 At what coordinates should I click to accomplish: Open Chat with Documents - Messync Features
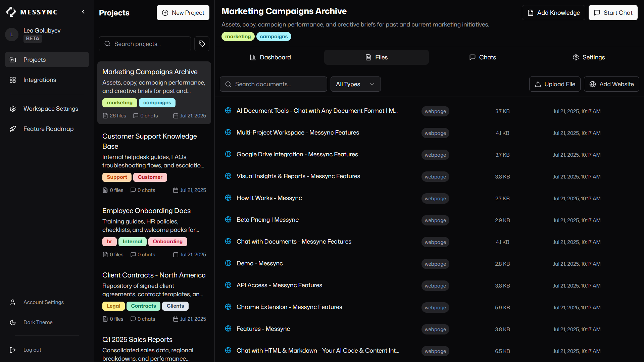click(294, 242)
